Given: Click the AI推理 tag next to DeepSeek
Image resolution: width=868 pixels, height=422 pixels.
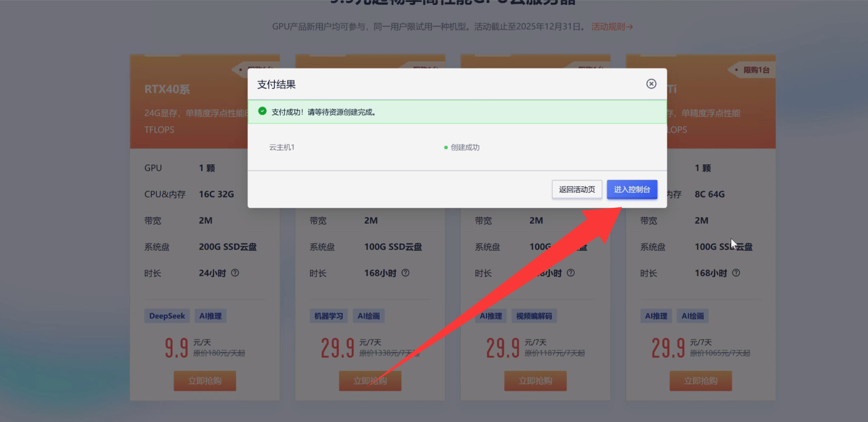Looking at the screenshot, I should click(211, 316).
